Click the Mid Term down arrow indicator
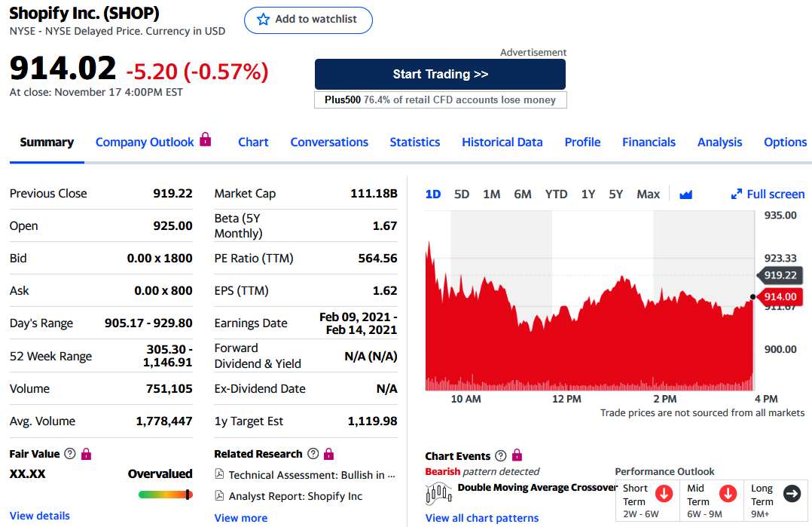 [728, 494]
